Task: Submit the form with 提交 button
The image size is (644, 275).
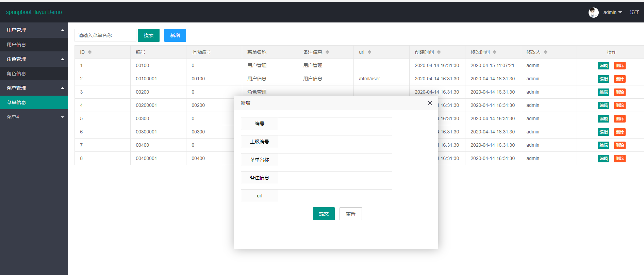Action: click(x=324, y=214)
